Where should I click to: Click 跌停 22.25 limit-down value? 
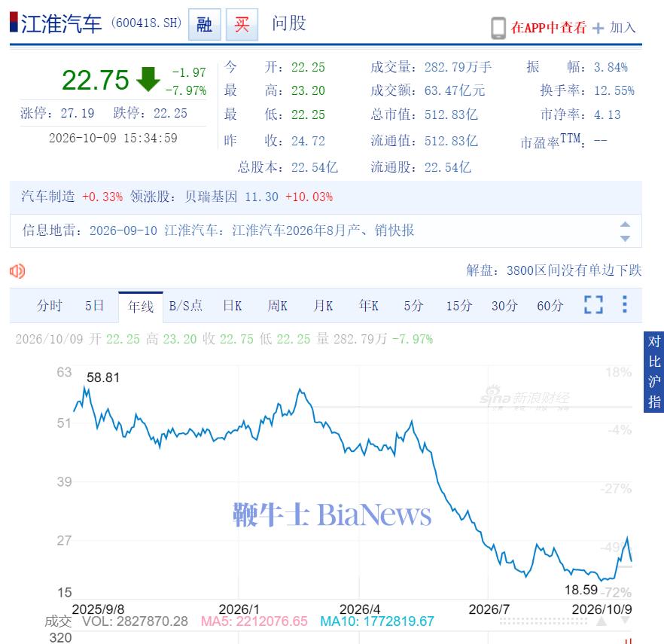170,113
